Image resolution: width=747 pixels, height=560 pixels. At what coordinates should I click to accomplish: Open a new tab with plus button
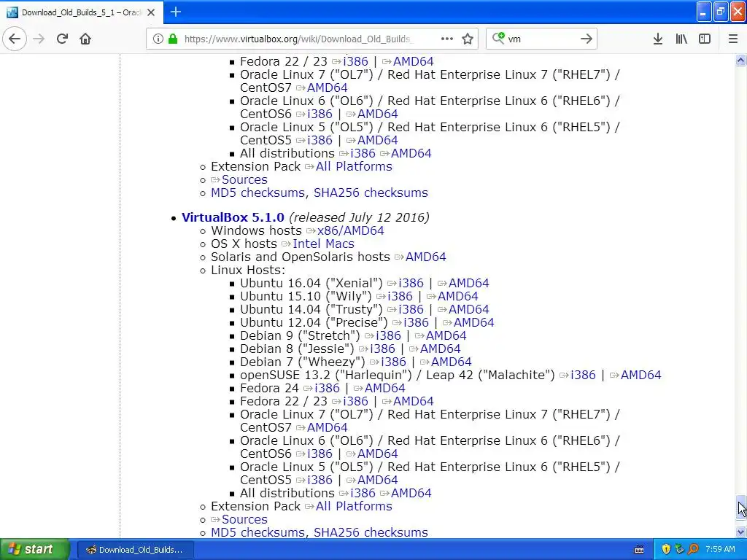click(175, 12)
